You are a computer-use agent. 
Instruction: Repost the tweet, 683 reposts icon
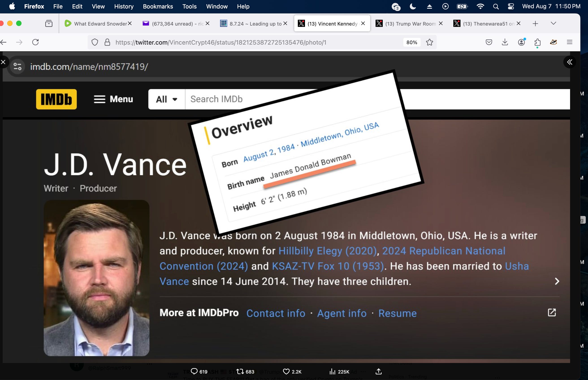(x=245, y=371)
